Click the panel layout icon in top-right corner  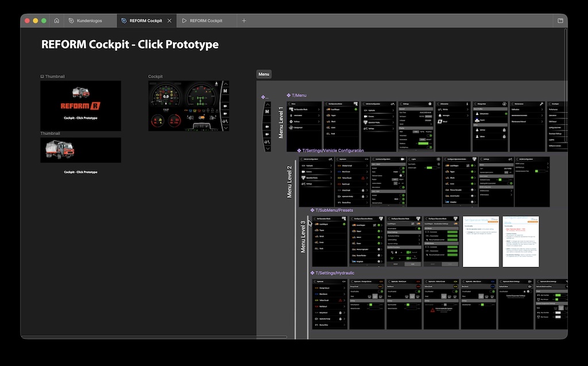560,21
